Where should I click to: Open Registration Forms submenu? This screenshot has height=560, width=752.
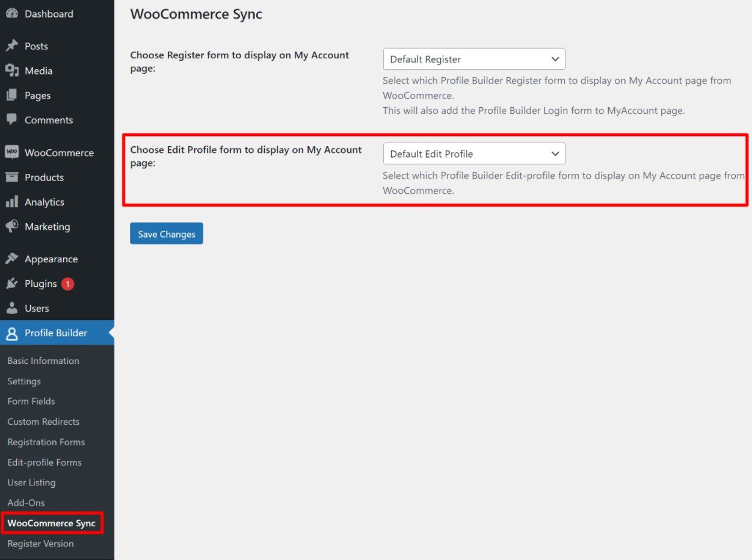point(46,442)
